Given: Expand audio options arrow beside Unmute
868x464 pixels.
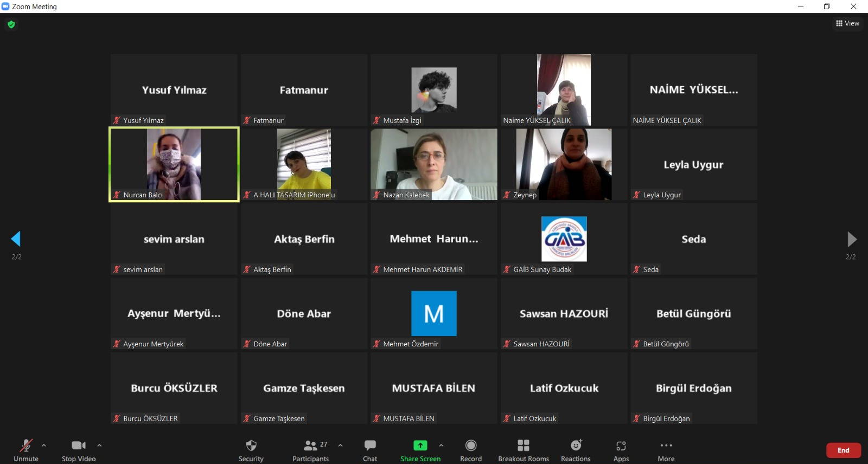Looking at the screenshot, I should pyautogui.click(x=44, y=445).
